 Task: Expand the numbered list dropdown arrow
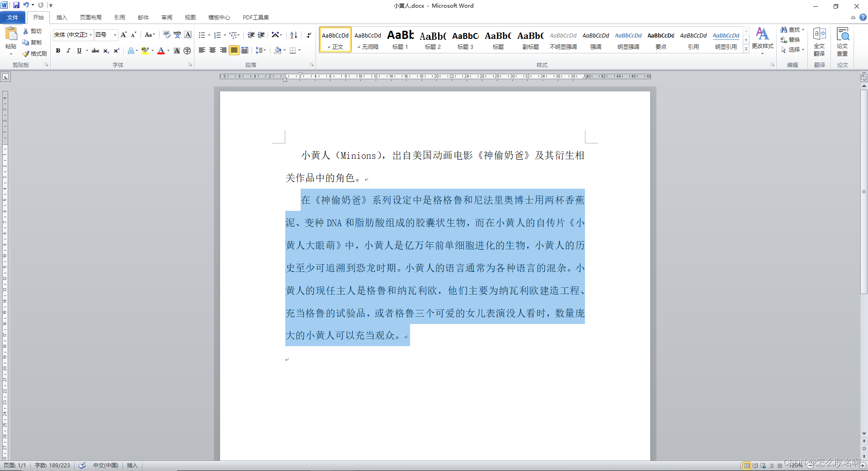coord(225,35)
